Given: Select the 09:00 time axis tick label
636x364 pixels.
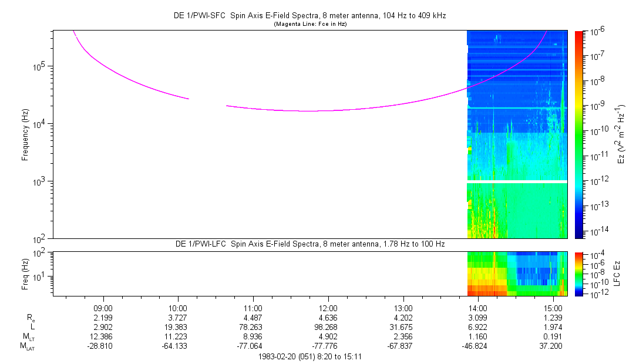Looking at the screenshot, I should point(103,308).
